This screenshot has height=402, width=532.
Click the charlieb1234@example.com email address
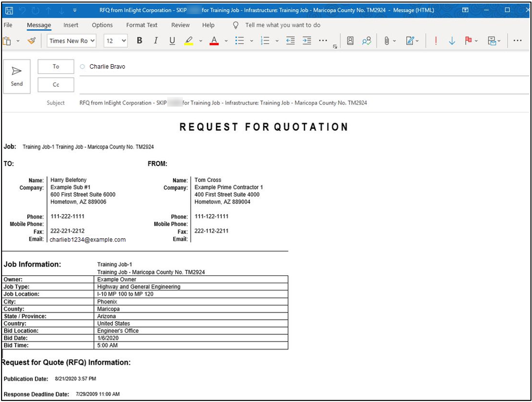(x=87, y=239)
